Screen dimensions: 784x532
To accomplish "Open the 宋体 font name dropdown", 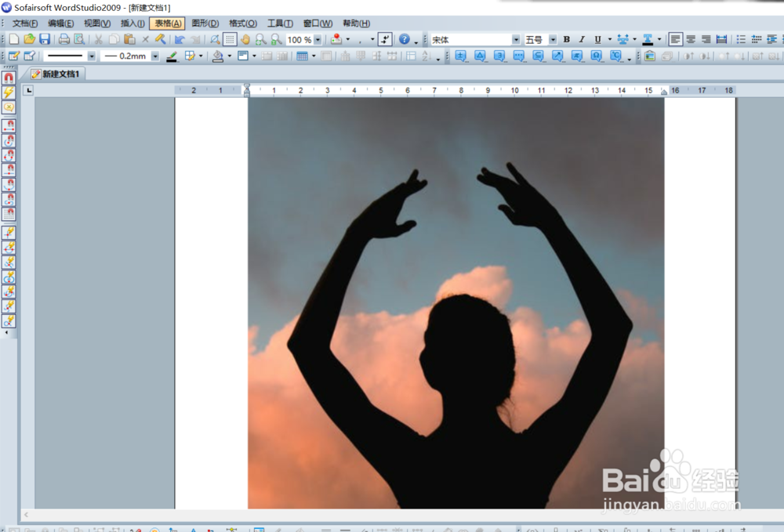I will coord(516,40).
